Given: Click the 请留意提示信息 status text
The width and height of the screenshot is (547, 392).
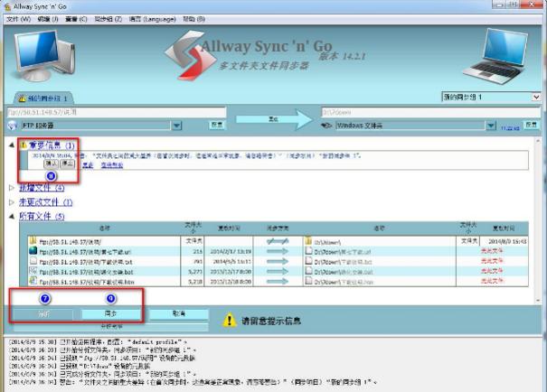Looking at the screenshot, I should (x=271, y=321).
